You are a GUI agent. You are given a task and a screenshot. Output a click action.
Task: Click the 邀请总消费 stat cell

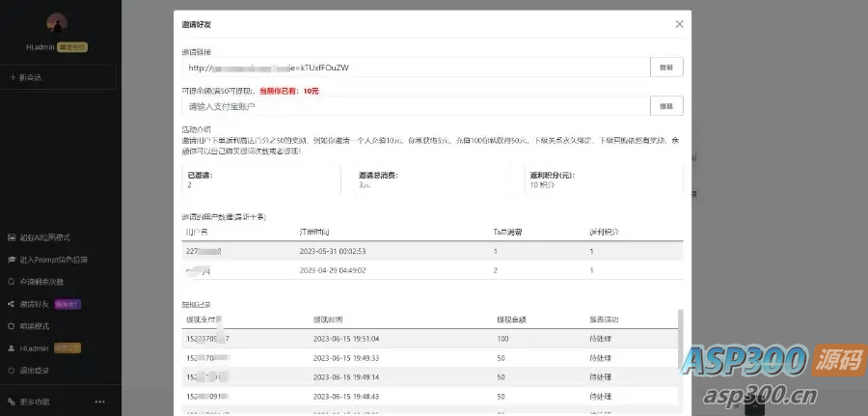pos(432,180)
